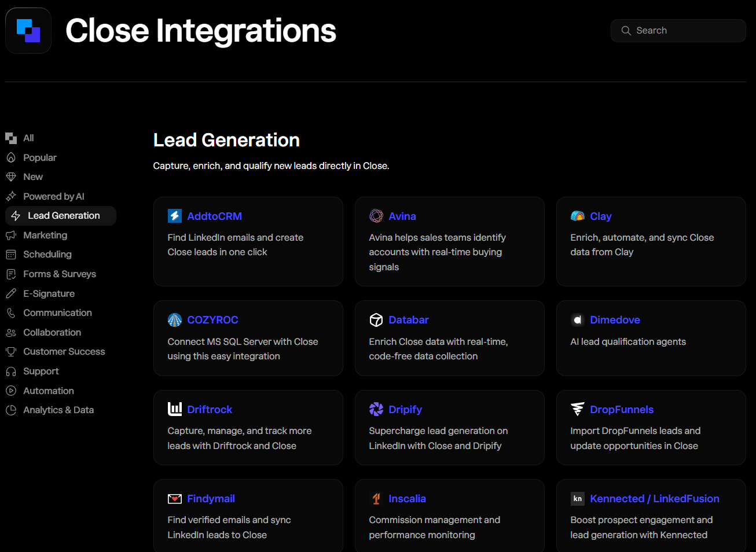
Task: Select Forms & Surveys category
Action: 60,274
